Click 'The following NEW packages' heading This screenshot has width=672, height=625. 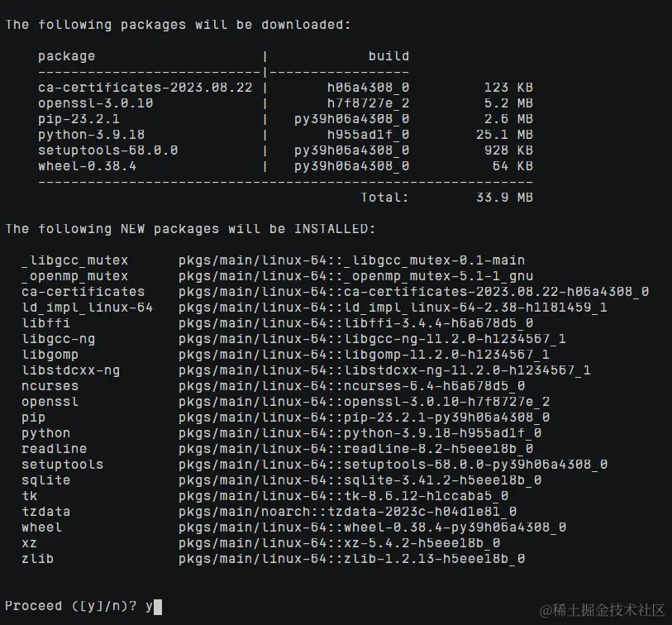point(190,229)
